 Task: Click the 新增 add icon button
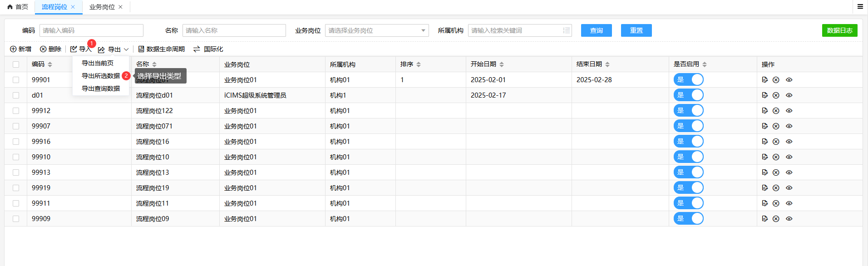14,49
